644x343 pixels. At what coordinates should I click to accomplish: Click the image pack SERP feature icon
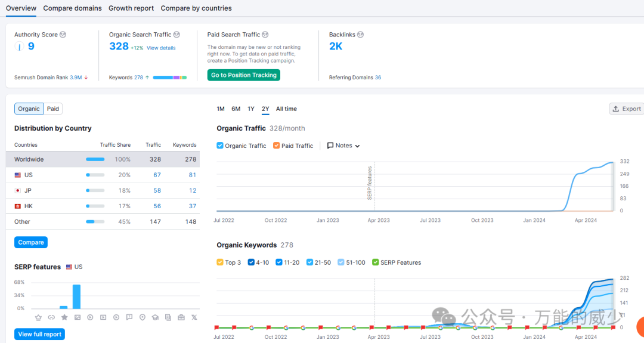point(78,317)
